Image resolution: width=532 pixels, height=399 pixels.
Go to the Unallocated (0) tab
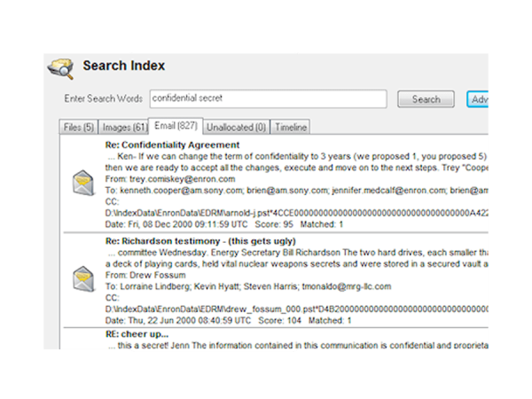coord(237,128)
